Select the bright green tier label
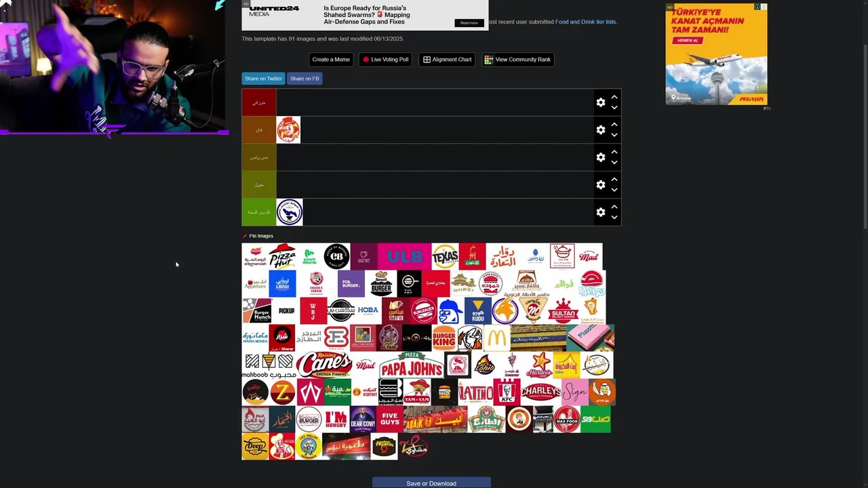Viewport: 868px width, 488px height. [x=259, y=212]
